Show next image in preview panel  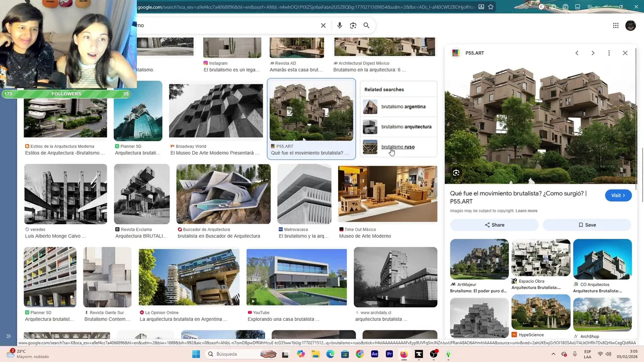point(593,53)
